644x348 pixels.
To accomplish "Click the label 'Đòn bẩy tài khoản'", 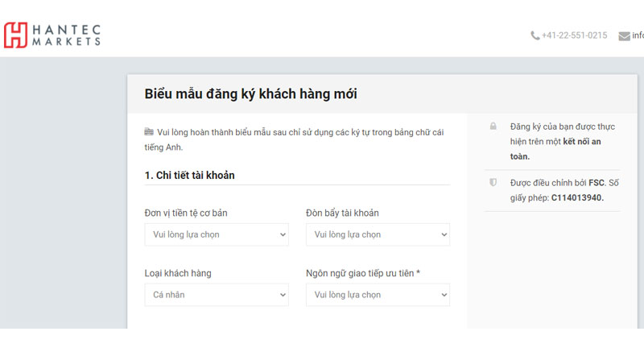I will pyautogui.click(x=342, y=213).
